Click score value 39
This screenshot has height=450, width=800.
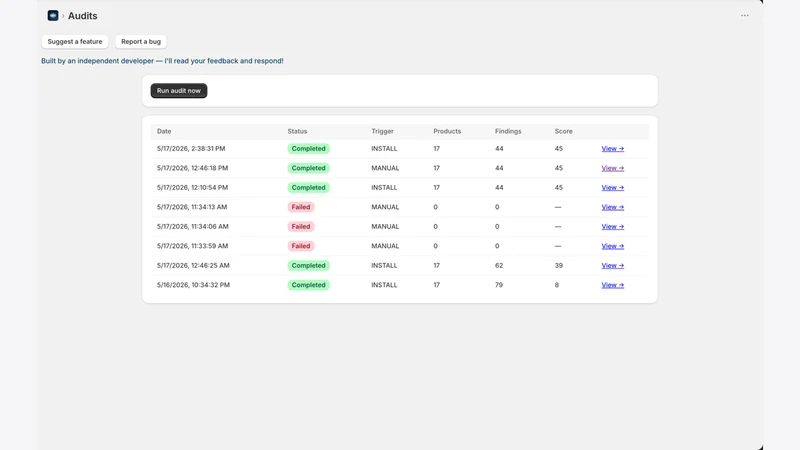click(559, 266)
